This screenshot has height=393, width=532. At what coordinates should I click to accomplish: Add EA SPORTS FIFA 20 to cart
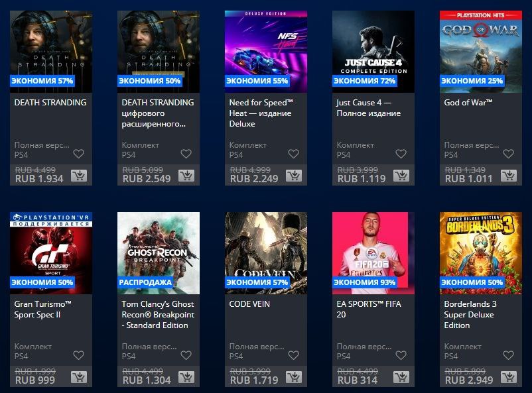click(401, 377)
